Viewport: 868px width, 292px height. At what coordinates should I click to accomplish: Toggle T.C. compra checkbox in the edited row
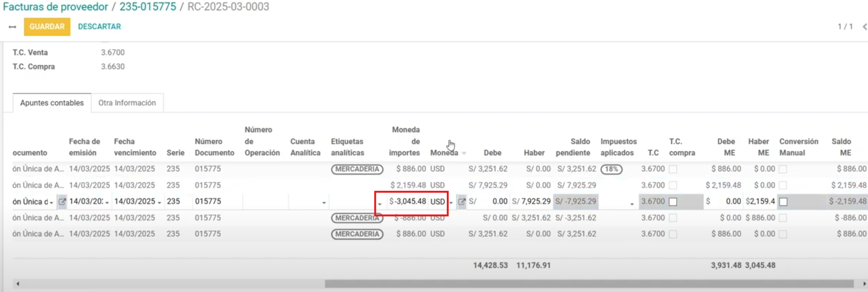673,202
